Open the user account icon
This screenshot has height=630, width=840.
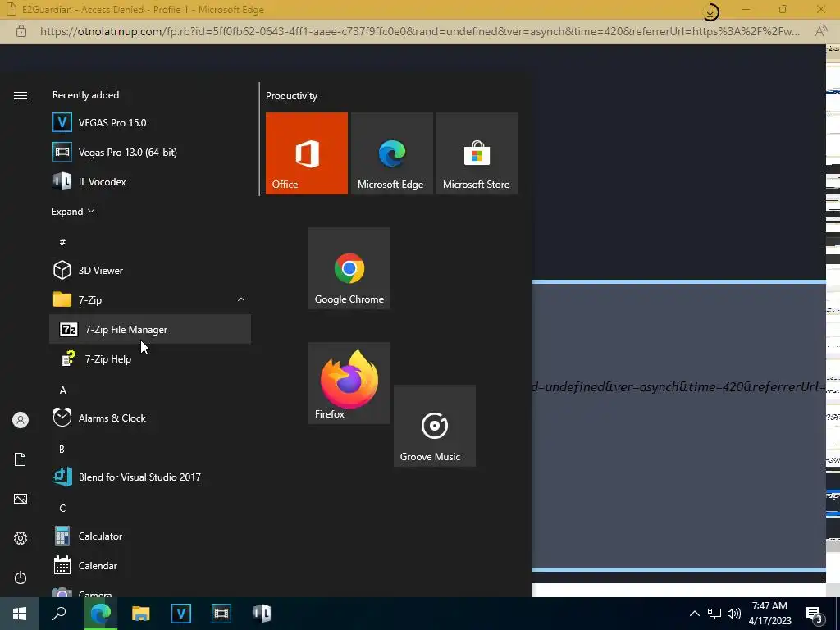click(x=21, y=420)
